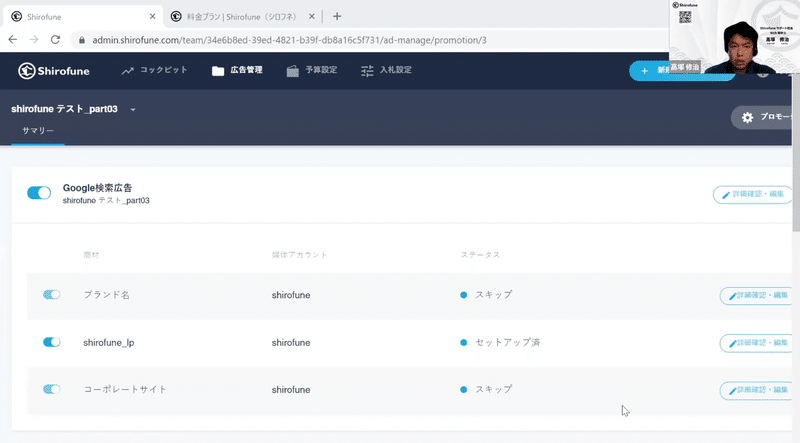800x443 pixels.
Task: Click the folder icon for 広告管理
Action: [x=218, y=71]
